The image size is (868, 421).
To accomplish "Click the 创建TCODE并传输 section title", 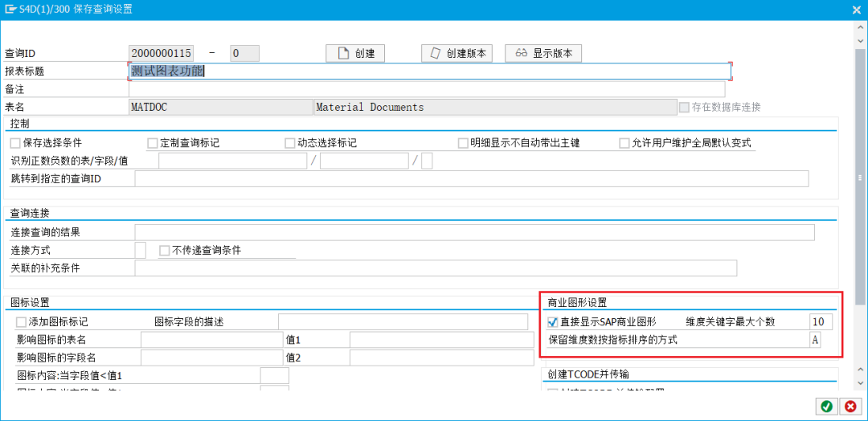I will [590, 374].
